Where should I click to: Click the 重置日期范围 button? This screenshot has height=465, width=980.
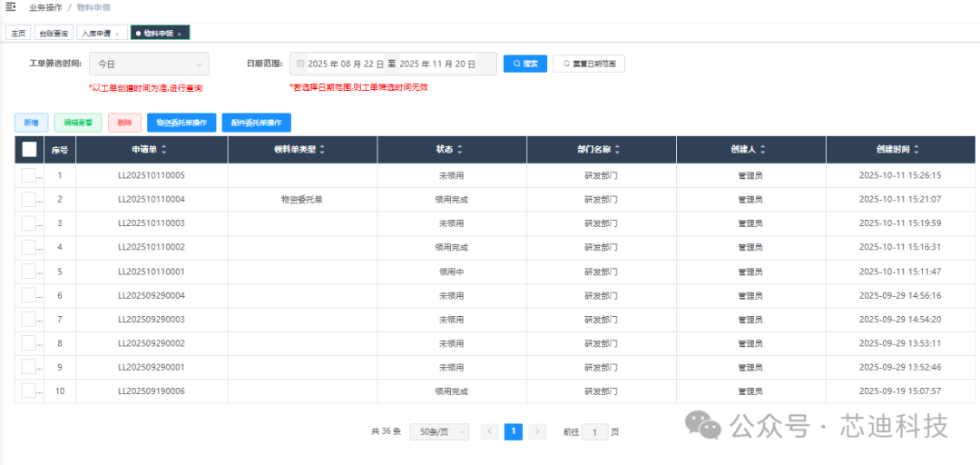point(589,64)
